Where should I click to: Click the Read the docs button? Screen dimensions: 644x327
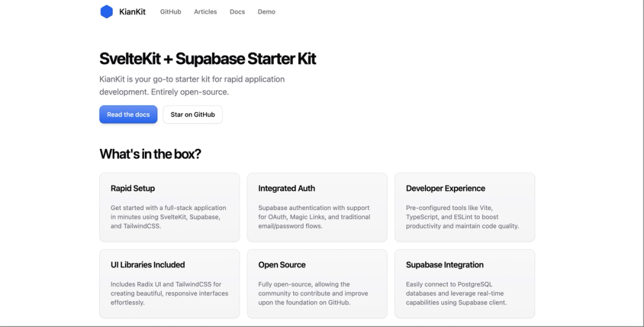(x=128, y=114)
